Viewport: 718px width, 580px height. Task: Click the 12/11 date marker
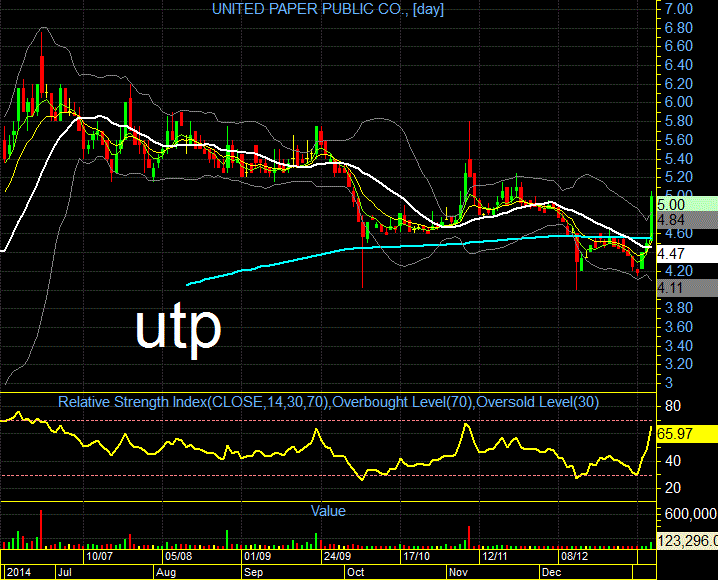pos(495,556)
